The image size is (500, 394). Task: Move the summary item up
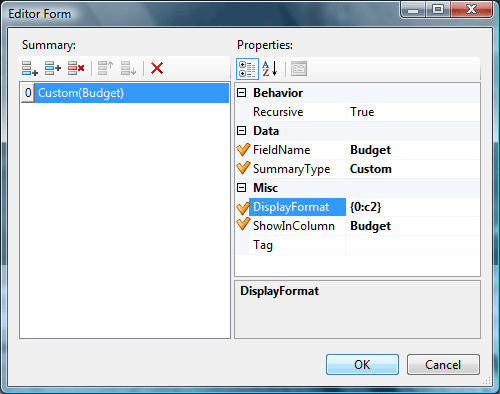pos(106,68)
